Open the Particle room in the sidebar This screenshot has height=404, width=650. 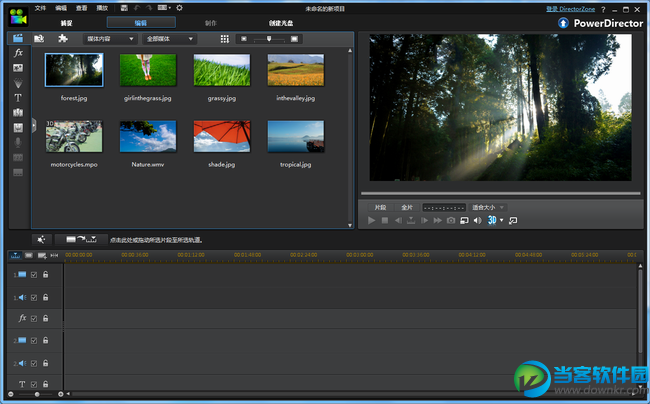point(18,82)
